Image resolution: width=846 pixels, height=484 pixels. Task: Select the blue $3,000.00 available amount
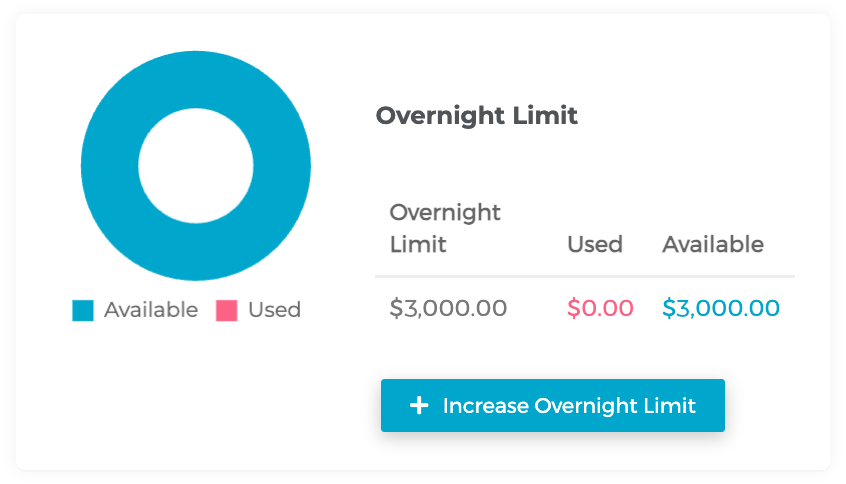(721, 308)
